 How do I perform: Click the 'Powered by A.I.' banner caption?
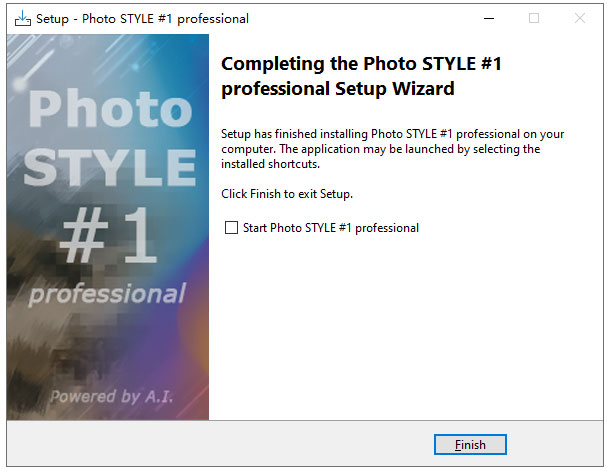[111, 397]
